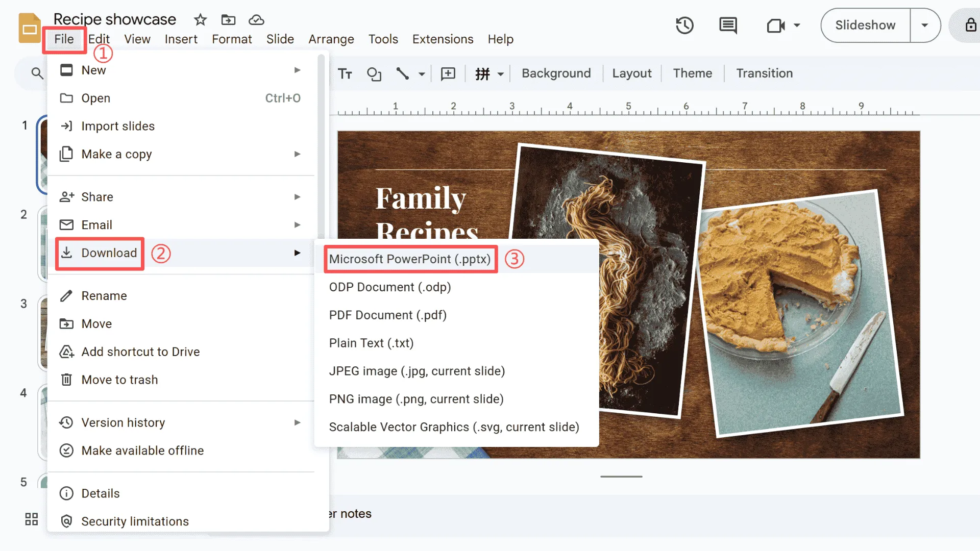This screenshot has width=980, height=551.
Task: Select the Family Recipes title text on slide
Action: [x=427, y=213]
